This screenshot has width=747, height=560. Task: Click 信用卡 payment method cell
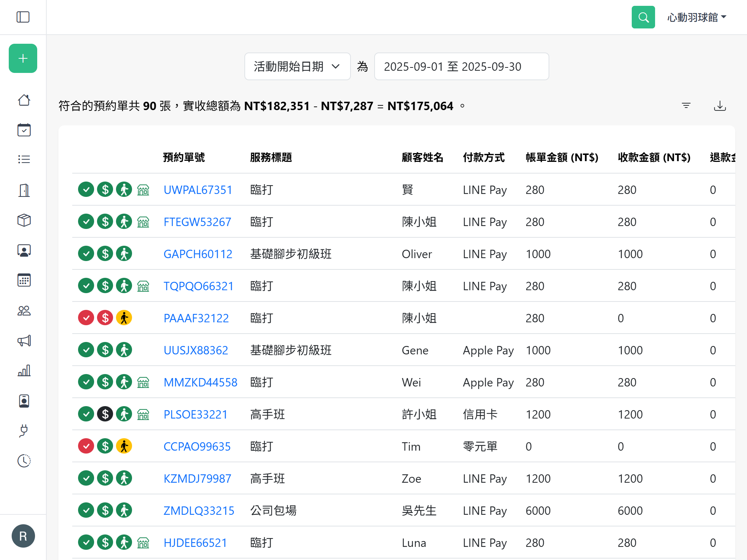480,415
